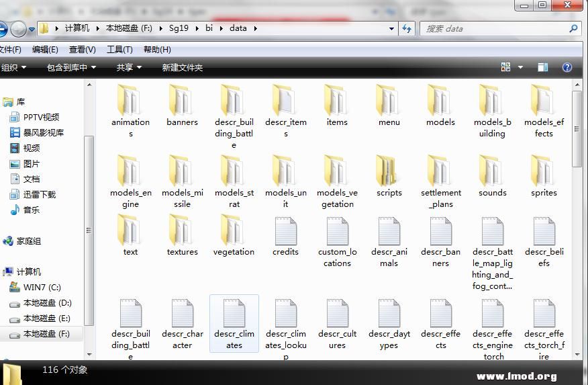Go forward with the forward navigation button
This screenshot has width=588, height=385.
point(18,29)
